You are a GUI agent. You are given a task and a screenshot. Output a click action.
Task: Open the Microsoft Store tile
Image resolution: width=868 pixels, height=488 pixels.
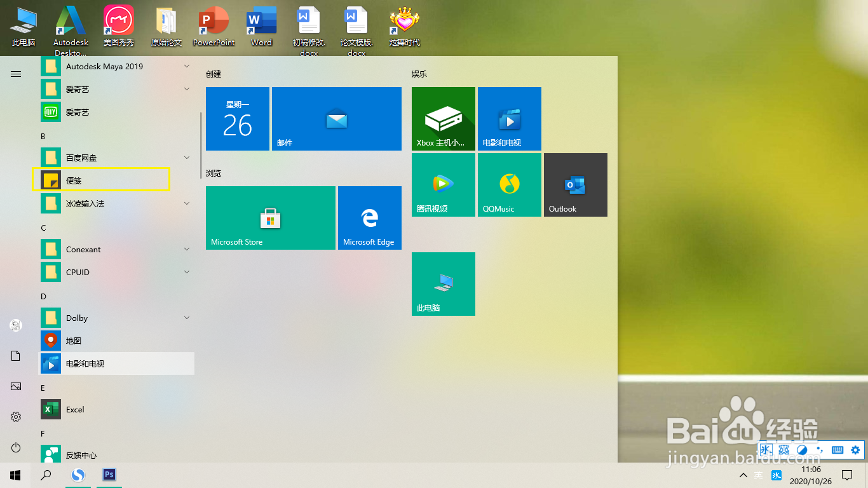click(x=271, y=218)
